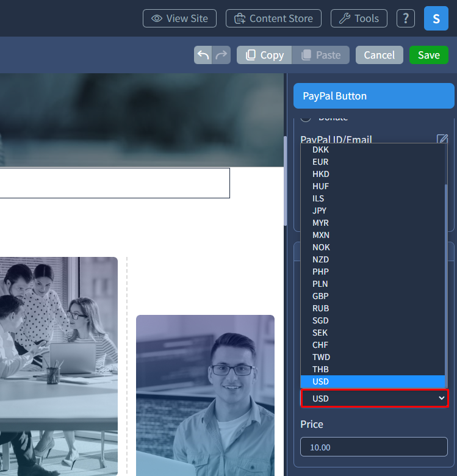The width and height of the screenshot is (457, 476).
Task: Click the Paste button
Action: (x=321, y=55)
